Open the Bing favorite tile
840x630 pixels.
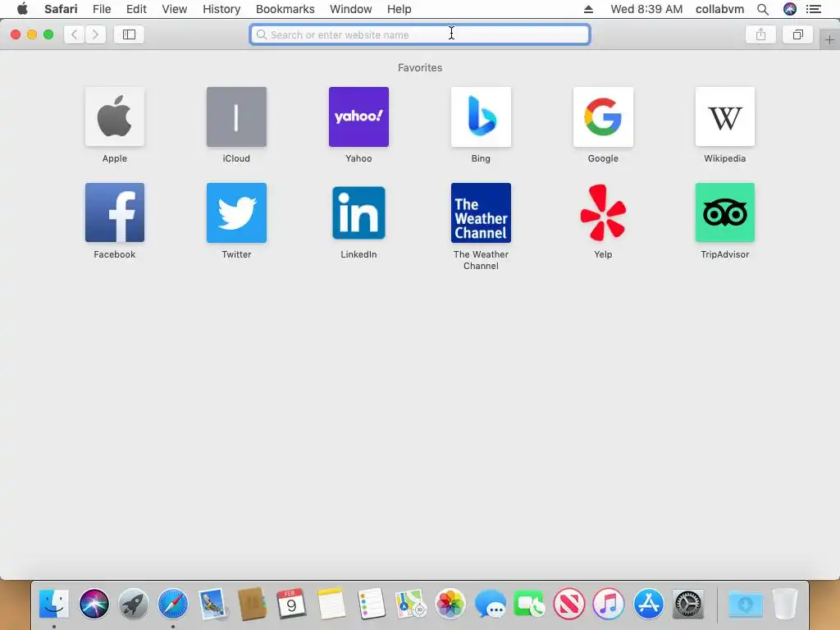pos(481,116)
